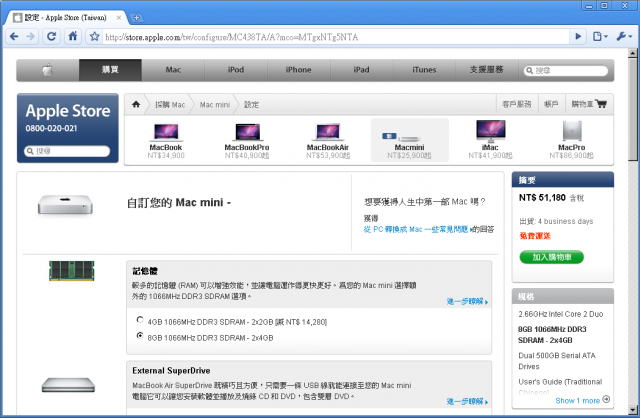
Task: Open the iTunes navigation tab
Action: click(x=424, y=70)
